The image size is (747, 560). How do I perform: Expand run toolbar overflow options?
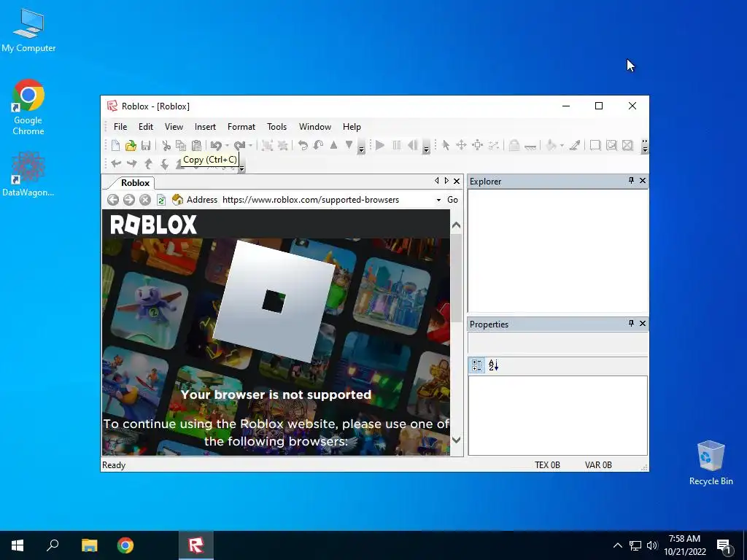coord(426,147)
